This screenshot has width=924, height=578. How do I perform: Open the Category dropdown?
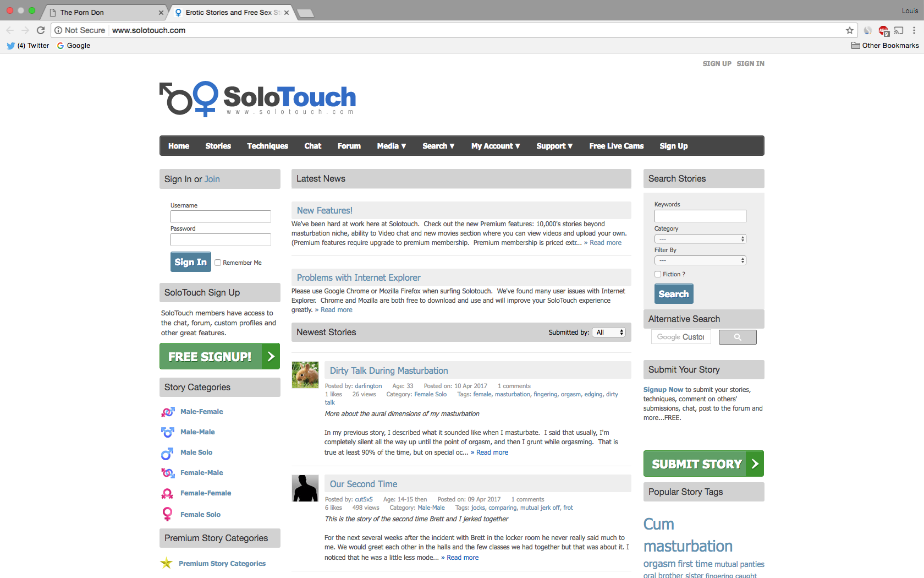pos(700,239)
